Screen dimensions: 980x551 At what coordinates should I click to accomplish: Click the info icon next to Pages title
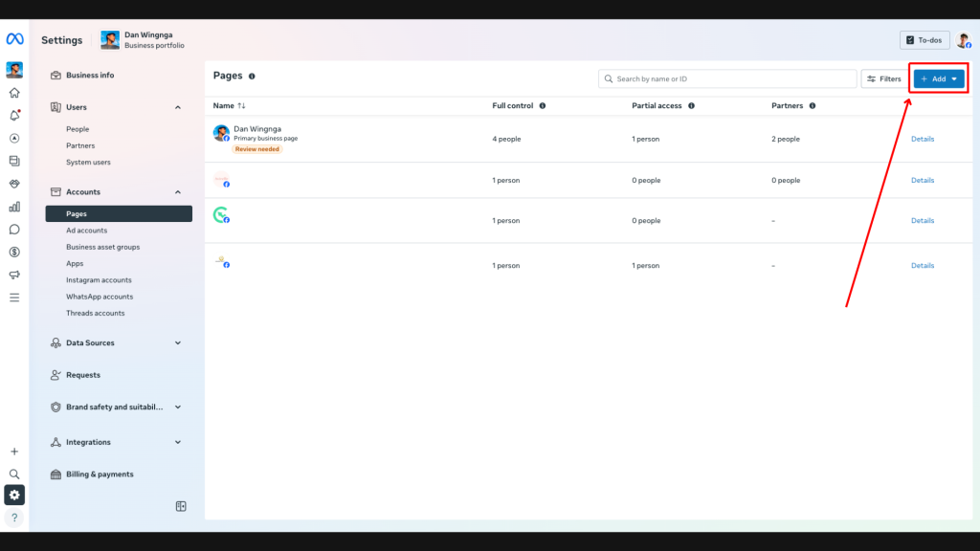[252, 77]
